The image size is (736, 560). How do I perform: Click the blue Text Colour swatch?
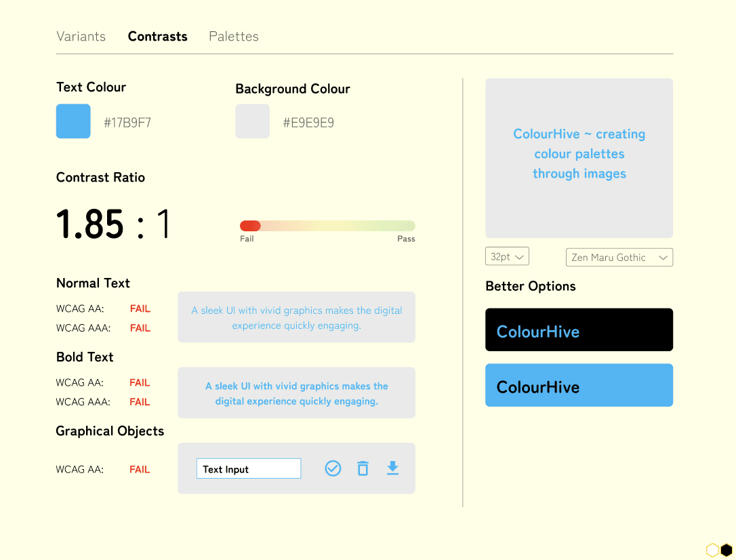coord(73,121)
